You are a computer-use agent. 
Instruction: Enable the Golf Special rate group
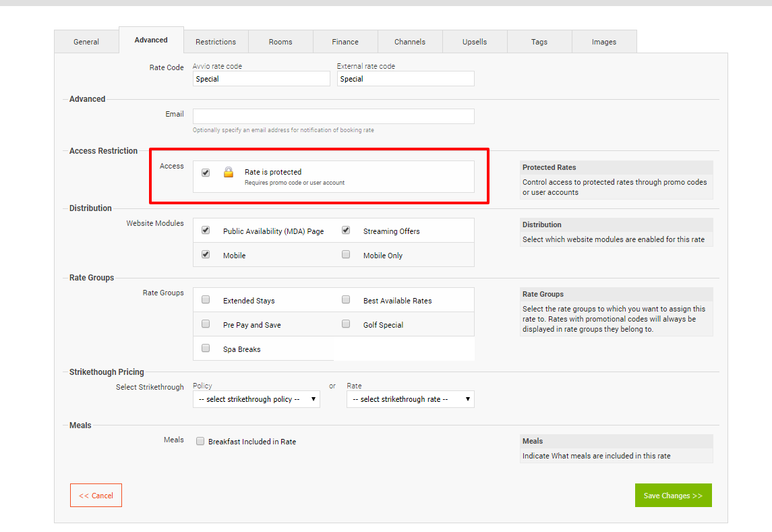click(x=346, y=324)
